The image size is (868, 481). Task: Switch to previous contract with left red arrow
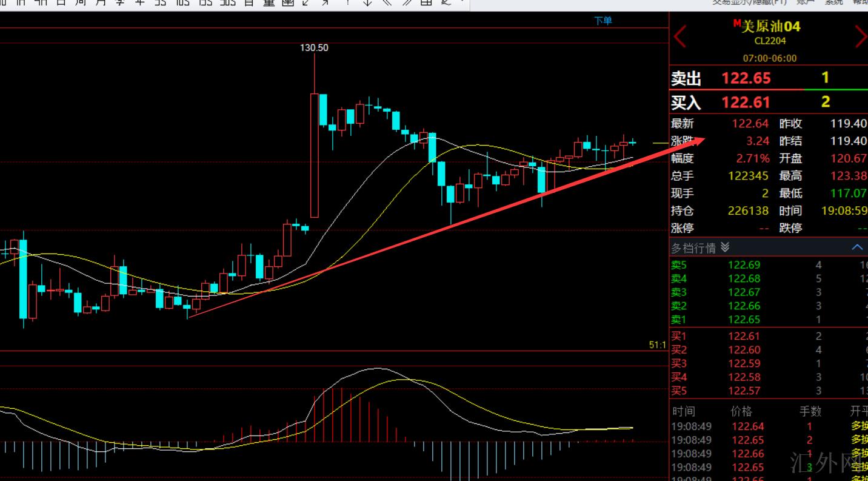point(680,36)
